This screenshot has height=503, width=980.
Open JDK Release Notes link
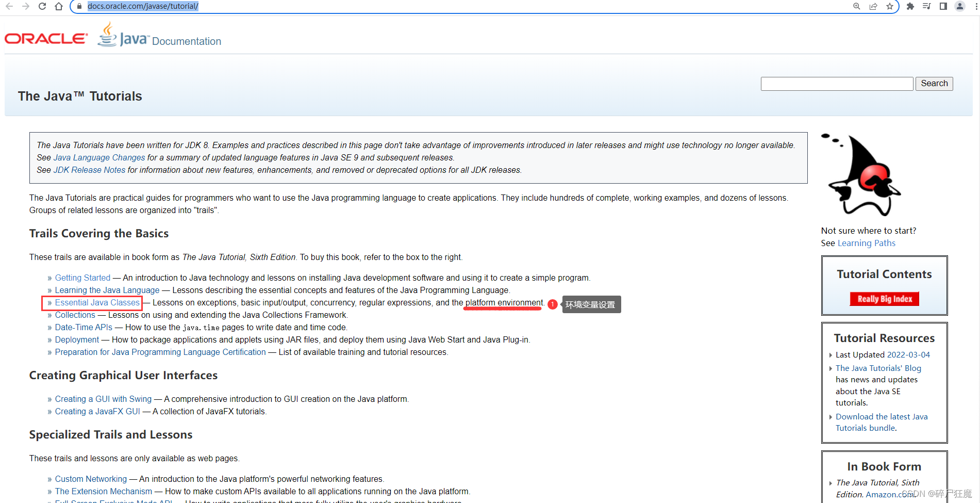(x=90, y=170)
